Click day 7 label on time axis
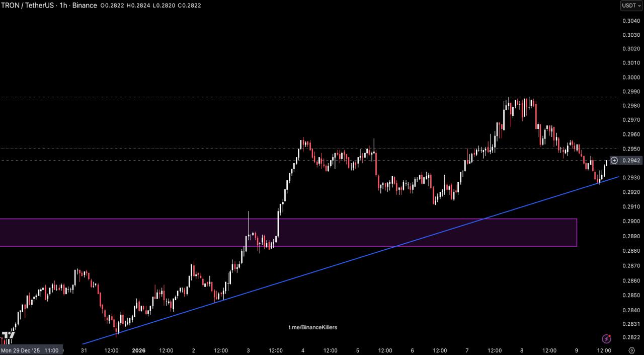 point(467,350)
